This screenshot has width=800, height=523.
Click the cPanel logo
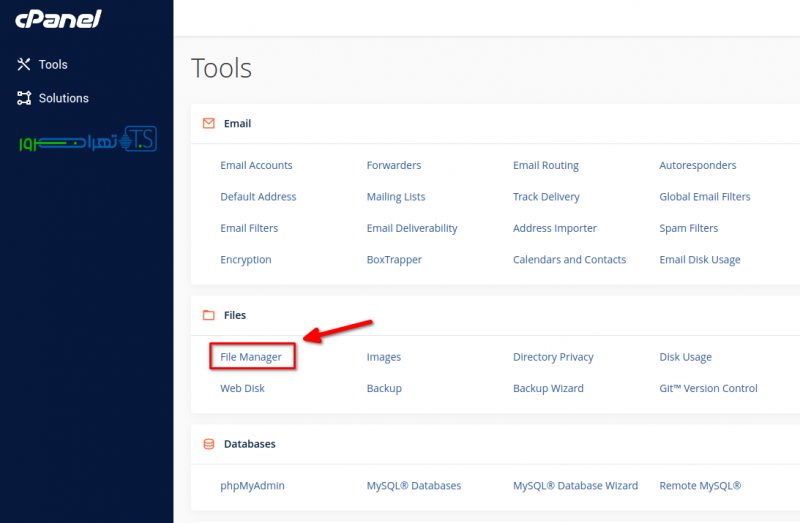58,19
